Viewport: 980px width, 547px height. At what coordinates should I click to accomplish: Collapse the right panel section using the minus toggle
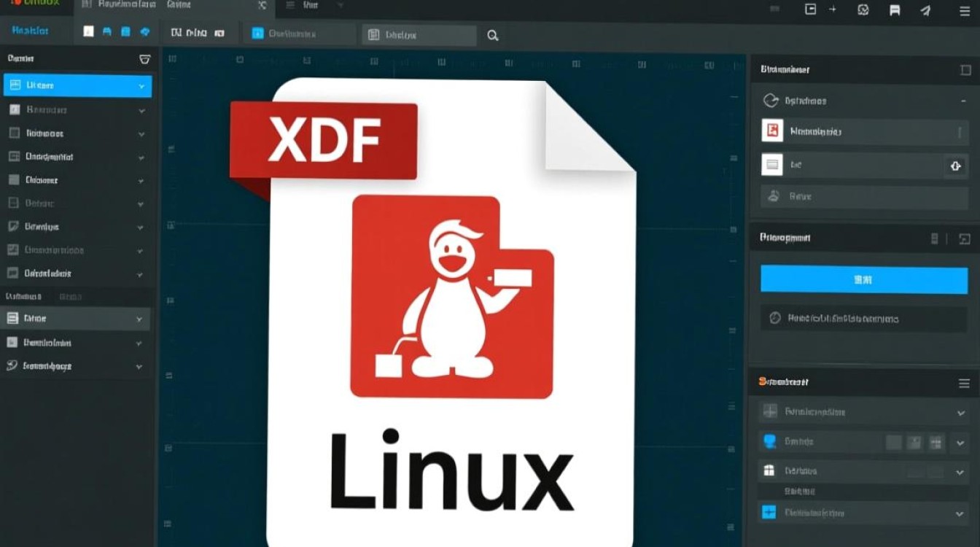coord(965,100)
